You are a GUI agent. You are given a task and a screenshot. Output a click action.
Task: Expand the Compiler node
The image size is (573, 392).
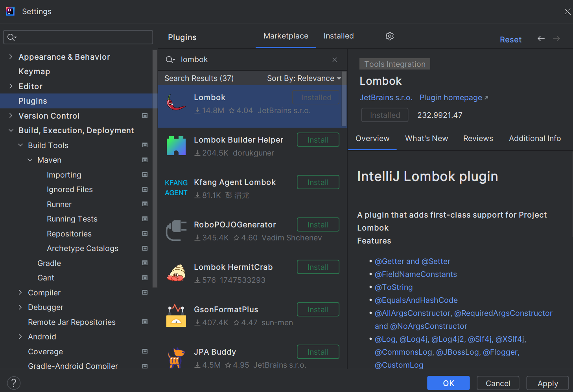tap(20, 292)
